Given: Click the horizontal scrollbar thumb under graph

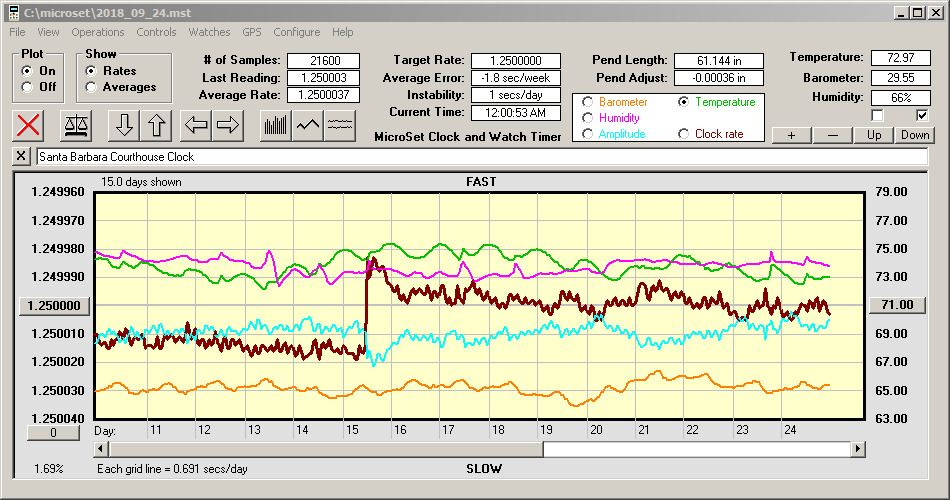Looking at the screenshot, I should pyautogui.click(x=326, y=449).
